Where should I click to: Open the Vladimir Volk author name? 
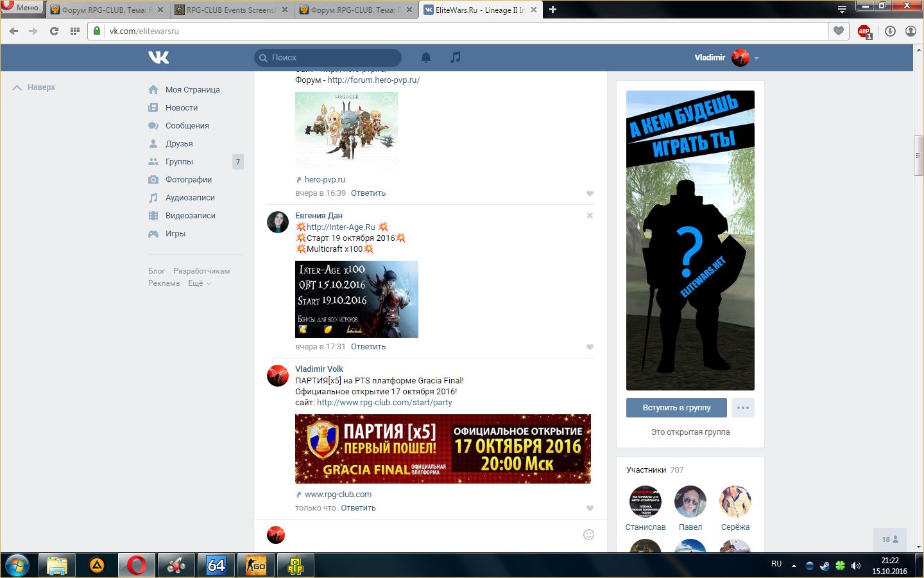[x=319, y=369]
